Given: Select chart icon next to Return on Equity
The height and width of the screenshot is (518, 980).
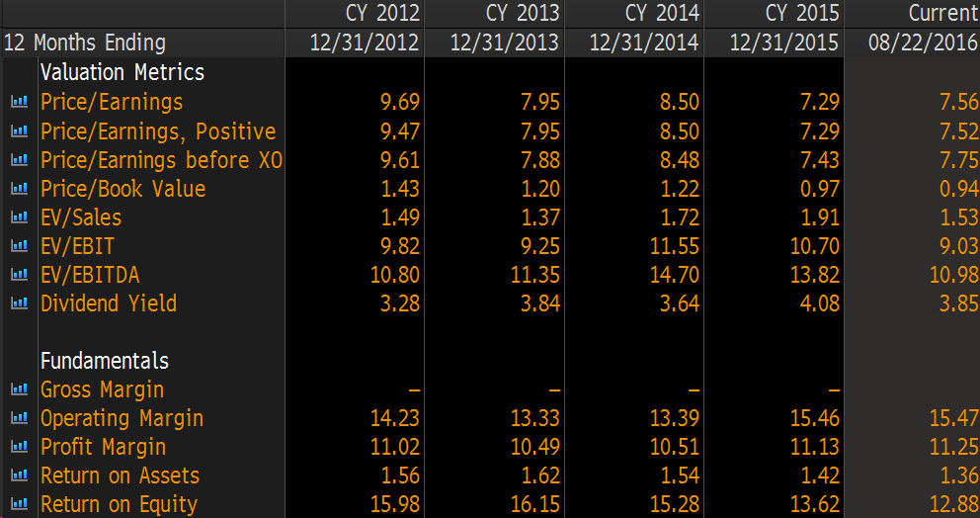Looking at the screenshot, I should click(18, 505).
